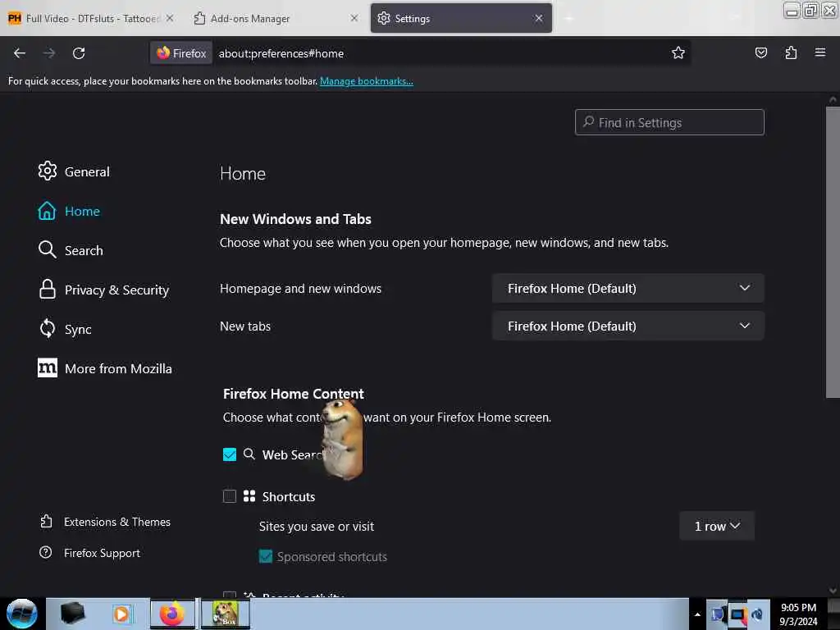Open the '1 row' shortcuts dropdown
Screen dimensions: 840x630
717,526
